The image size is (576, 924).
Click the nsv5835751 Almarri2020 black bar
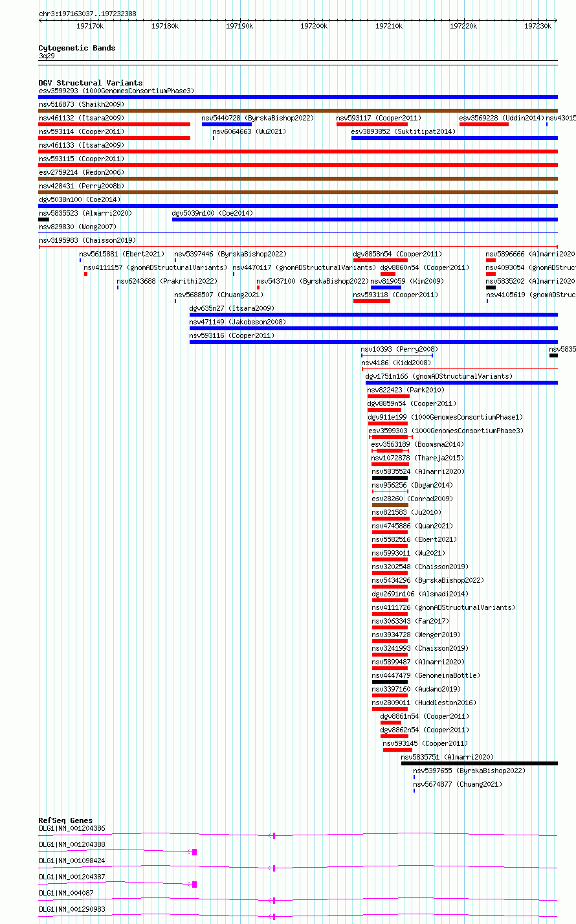click(x=480, y=763)
